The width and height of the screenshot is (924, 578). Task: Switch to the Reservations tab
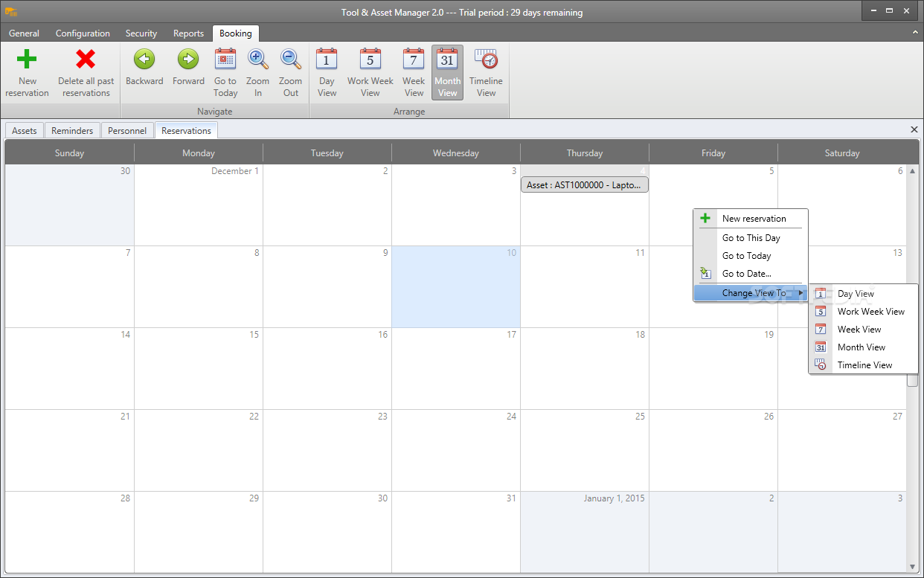tap(186, 131)
